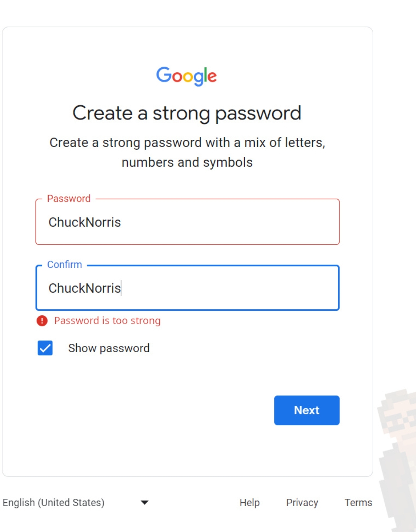This screenshot has height=532, width=416.
Task: Open the Terms link
Action: pyautogui.click(x=358, y=503)
